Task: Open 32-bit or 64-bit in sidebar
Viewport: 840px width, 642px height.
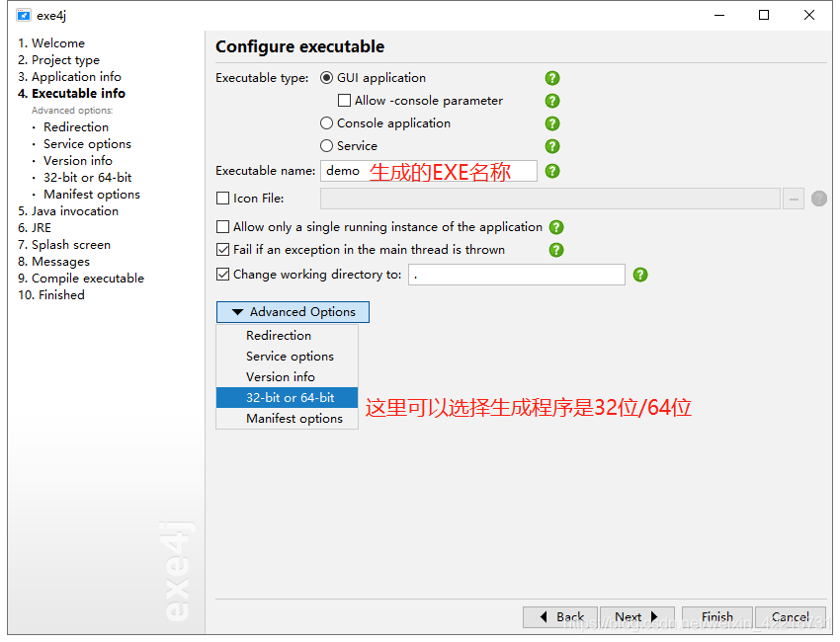Action: [88, 178]
